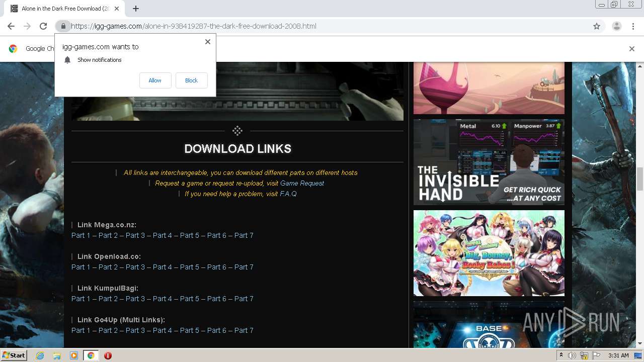Click the 3:31 AM taskbar clock
This screenshot has height=362, width=644.
click(618, 355)
